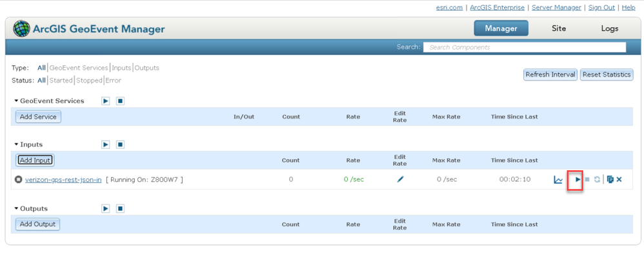
Task: Switch to the Site tab
Action: pos(559,28)
